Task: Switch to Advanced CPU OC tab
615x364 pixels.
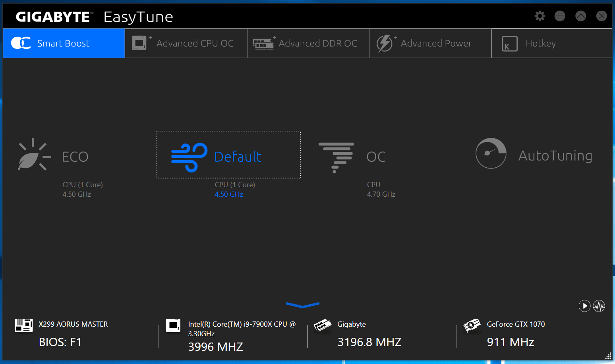Action: click(186, 43)
